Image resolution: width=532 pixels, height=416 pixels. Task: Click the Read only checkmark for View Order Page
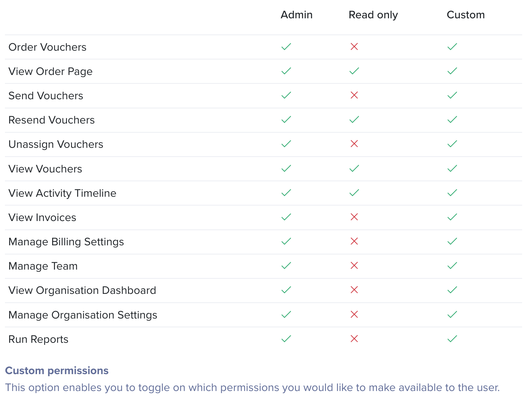354,71
